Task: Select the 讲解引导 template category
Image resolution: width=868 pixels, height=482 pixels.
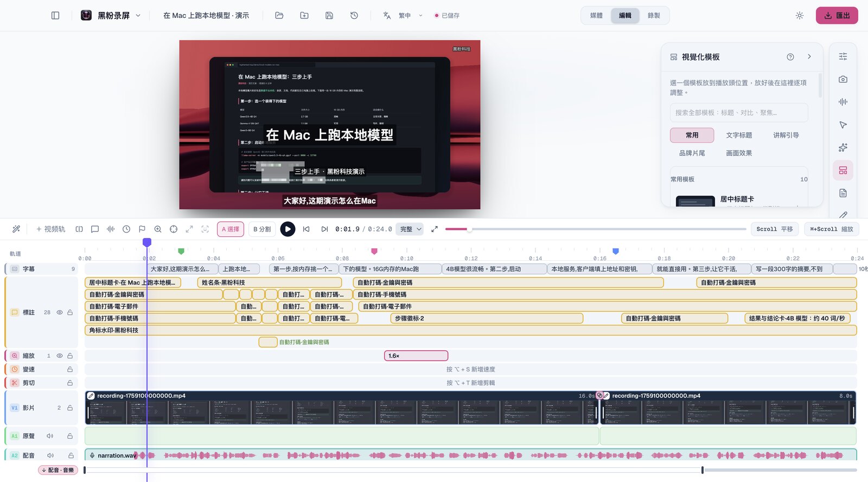Action: [786, 135]
